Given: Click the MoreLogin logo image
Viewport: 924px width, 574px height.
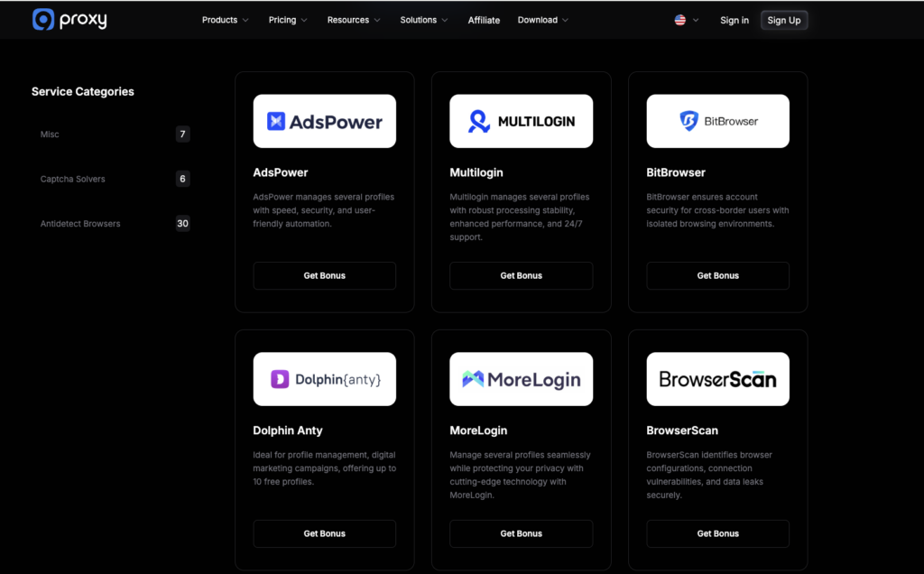Looking at the screenshot, I should click(x=521, y=379).
